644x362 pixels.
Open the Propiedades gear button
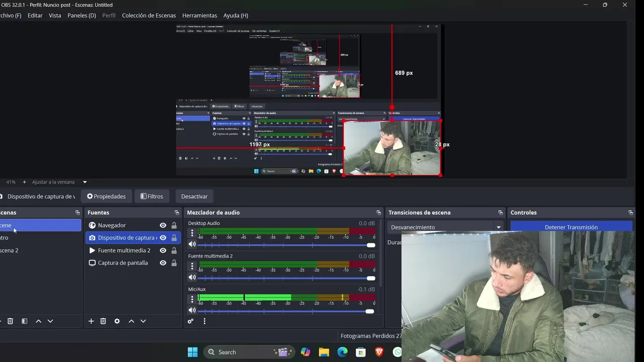pos(106,197)
